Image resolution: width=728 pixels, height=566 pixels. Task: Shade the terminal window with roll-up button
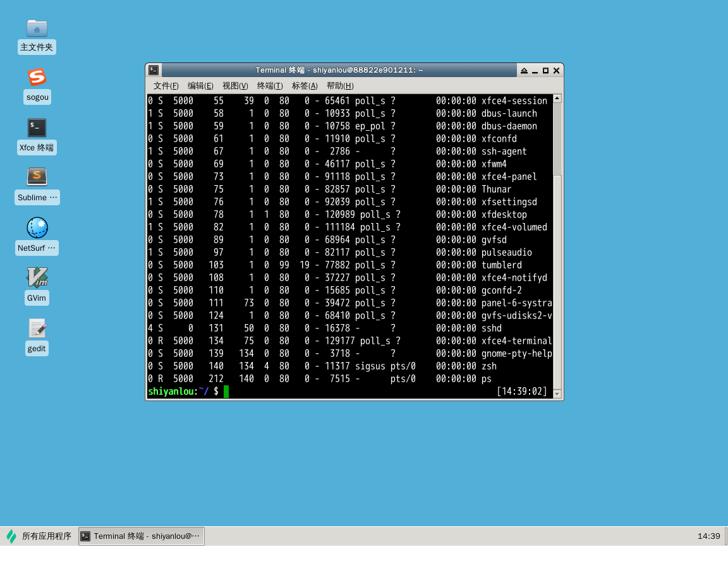(524, 71)
